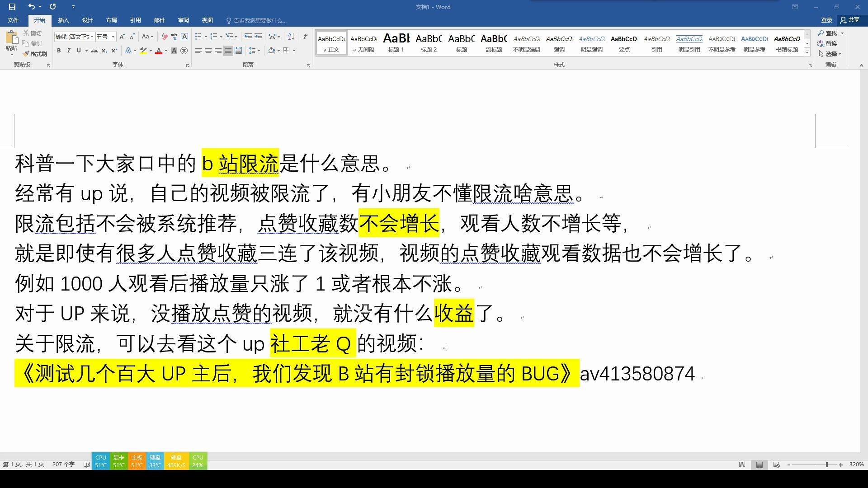Click the Chinese layout (A with arrows) icon
This screenshot has height=488, width=868.
click(272, 37)
